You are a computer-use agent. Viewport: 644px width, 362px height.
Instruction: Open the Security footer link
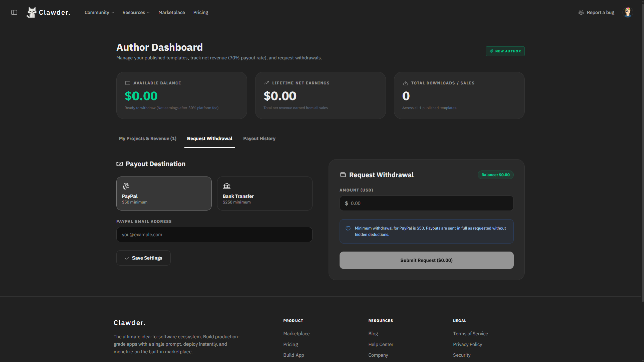click(x=462, y=355)
